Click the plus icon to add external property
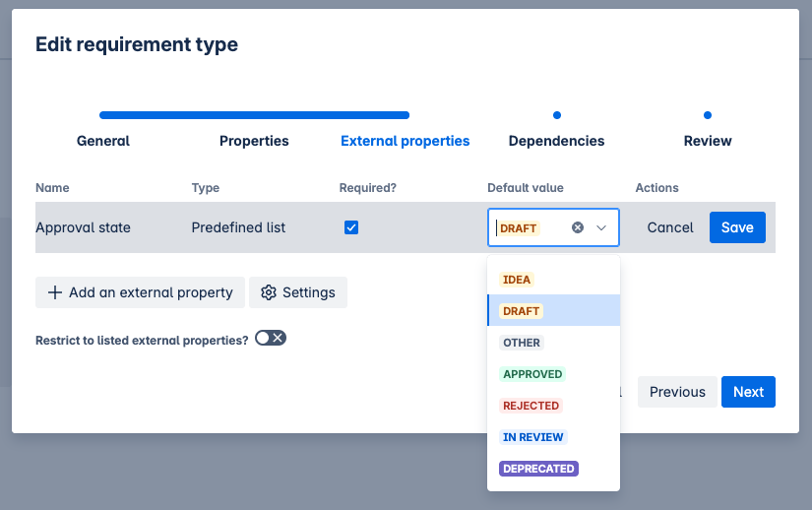 pos(55,292)
